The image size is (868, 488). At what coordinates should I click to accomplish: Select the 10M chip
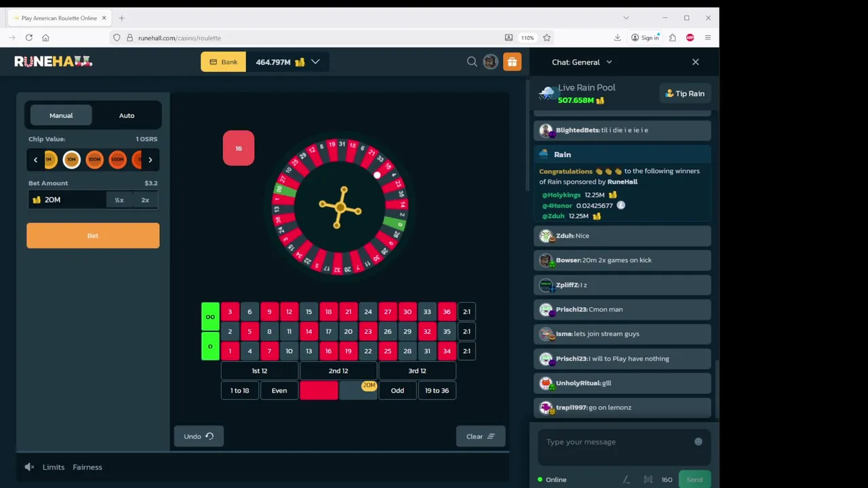pos(71,160)
